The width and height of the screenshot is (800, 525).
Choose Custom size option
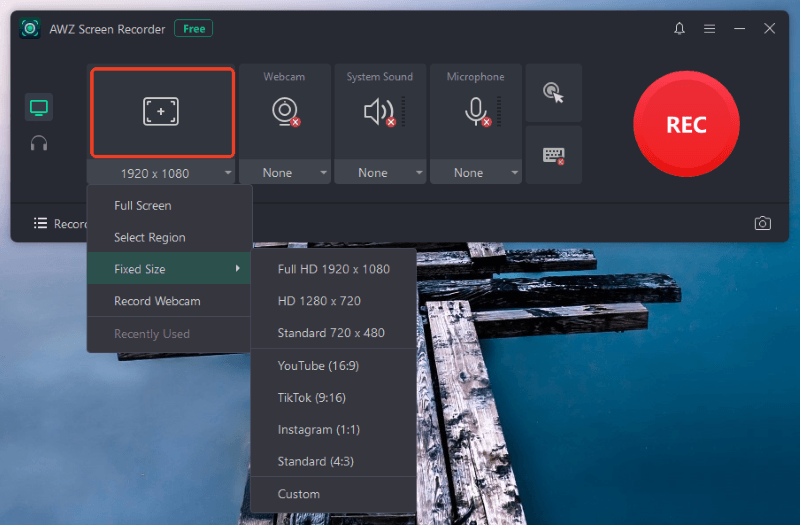tap(334, 494)
